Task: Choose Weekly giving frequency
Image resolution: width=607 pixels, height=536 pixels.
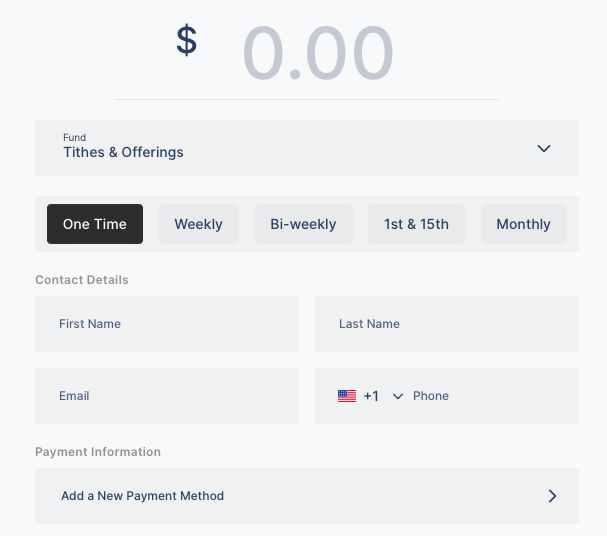Action: point(198,224)
